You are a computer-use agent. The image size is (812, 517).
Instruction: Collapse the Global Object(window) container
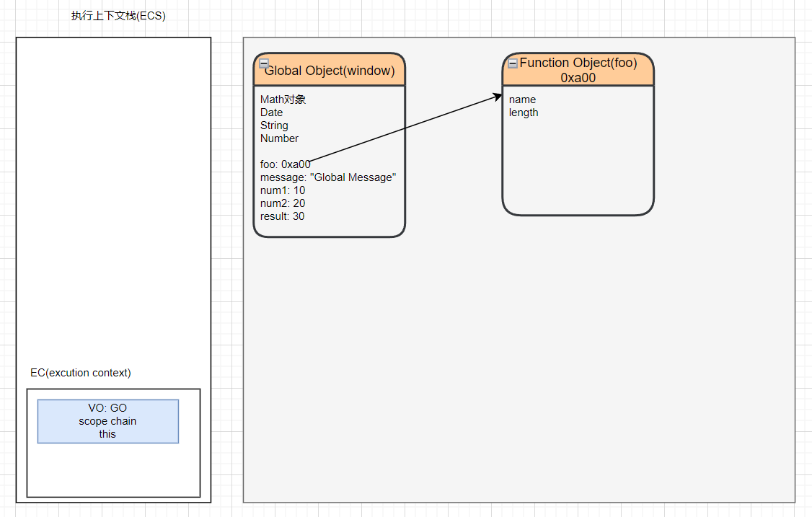click(264, 63)
